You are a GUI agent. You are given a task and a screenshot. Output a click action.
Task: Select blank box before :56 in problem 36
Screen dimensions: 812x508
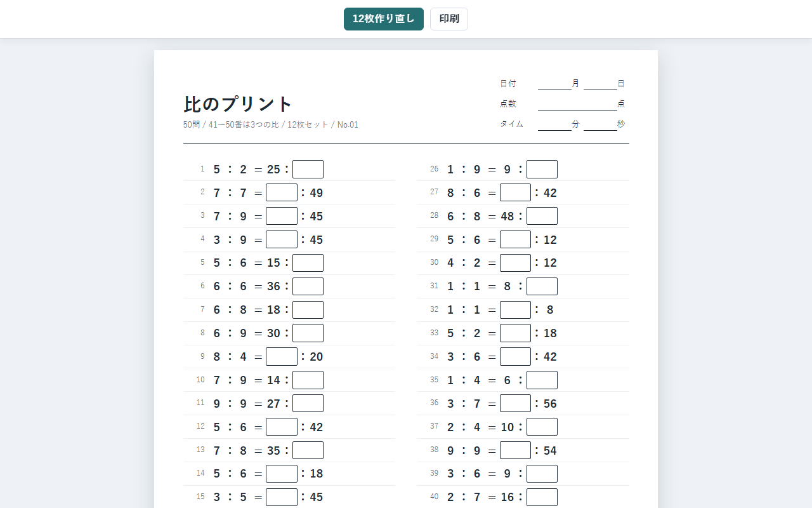point(515,403)
